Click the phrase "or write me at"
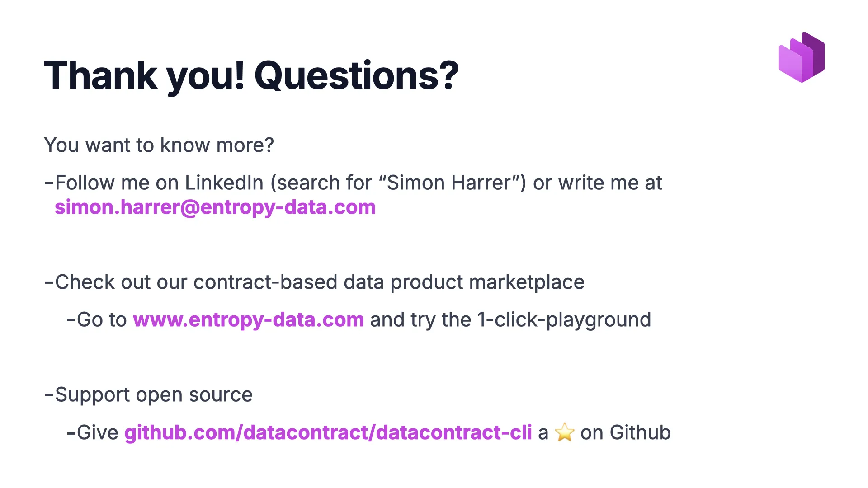The height and width of the screenshot is (488, 868). pyautogui.click(x=597, y=183)
